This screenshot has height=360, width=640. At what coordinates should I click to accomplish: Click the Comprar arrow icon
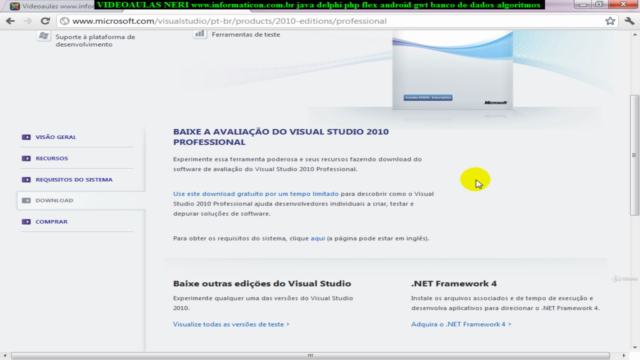pos(26,222)
